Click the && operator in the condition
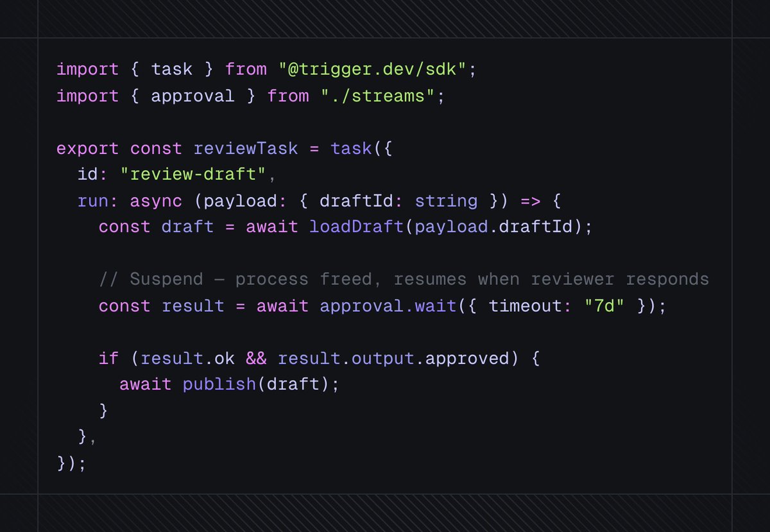Viewport: 770px width, 532px height. coord(256,358)
